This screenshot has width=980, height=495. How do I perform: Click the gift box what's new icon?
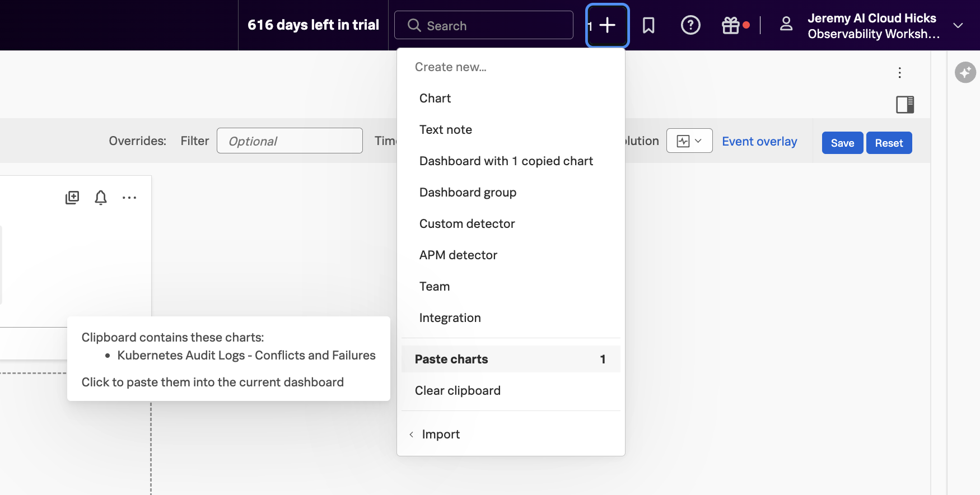731,26
